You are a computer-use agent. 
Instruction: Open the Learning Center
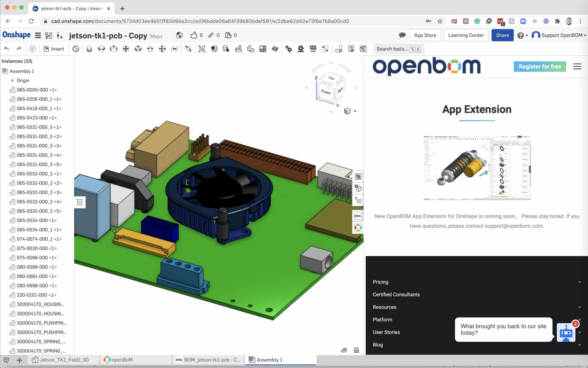pyautogui.click(x=466, y=35)
